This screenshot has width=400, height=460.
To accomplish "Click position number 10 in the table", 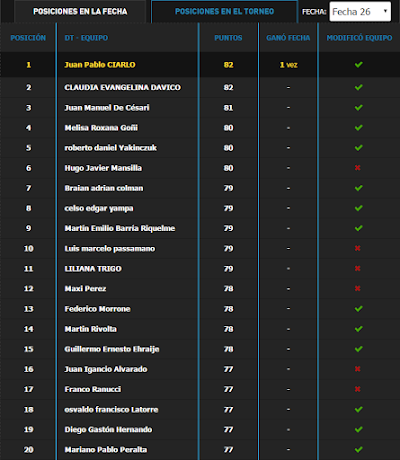I will point(29,248).
